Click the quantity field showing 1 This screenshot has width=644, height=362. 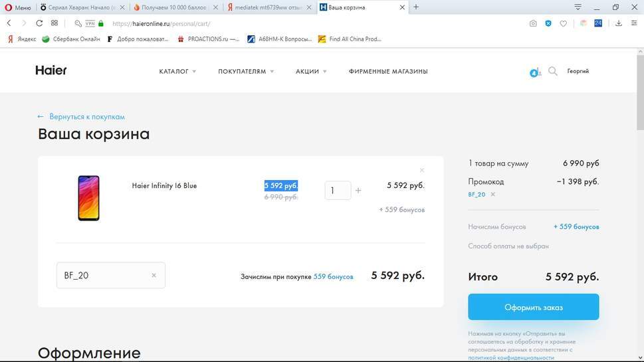[338, 191]
